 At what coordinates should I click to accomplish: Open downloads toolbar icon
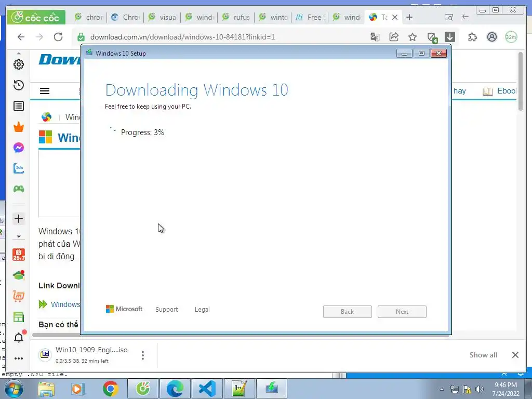pyautogui.click(x=450, y=37)
